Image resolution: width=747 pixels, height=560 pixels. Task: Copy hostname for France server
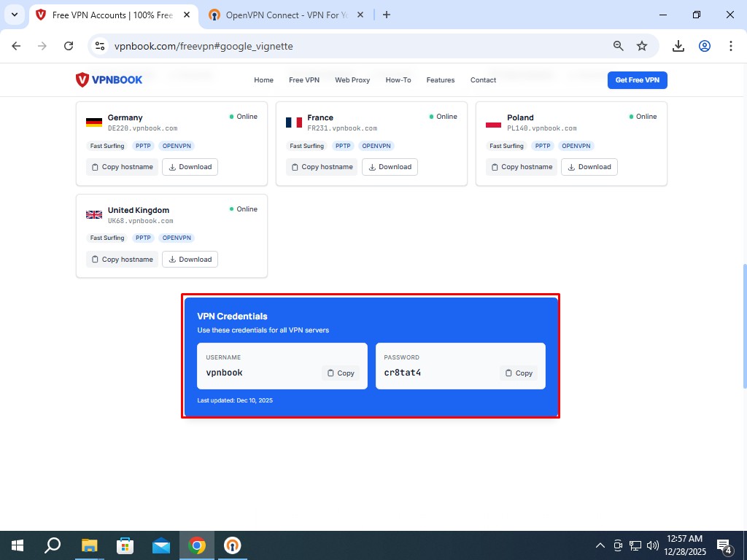click(322, 167)
